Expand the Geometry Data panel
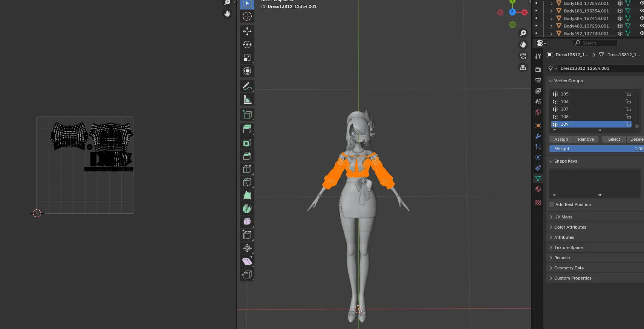 coord(551,268)
